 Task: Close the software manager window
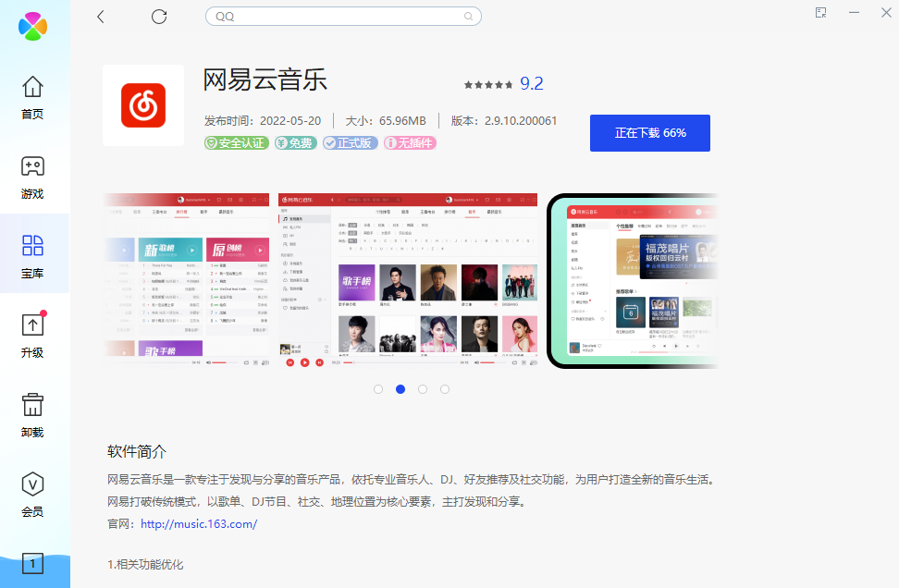[886, 13]
